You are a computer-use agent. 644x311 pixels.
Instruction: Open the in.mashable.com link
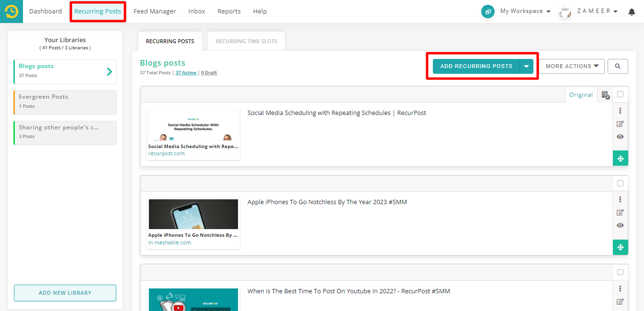click(169, 242)
